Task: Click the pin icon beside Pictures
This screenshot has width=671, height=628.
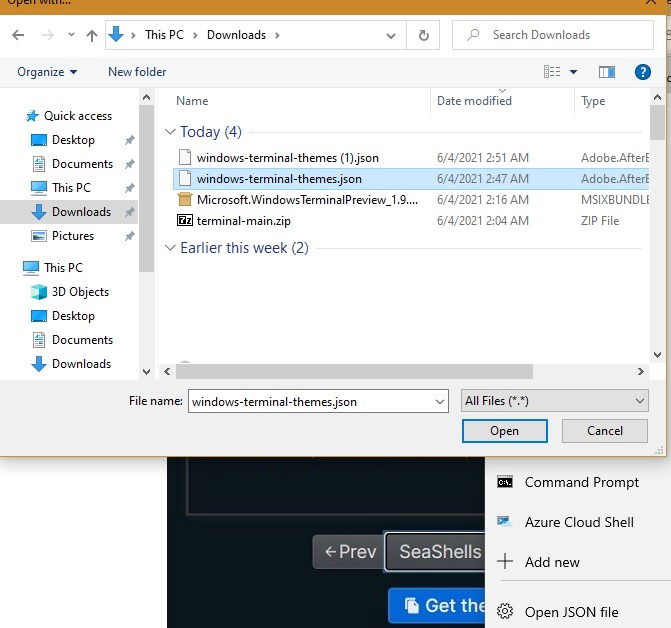Action: point(130,236)
